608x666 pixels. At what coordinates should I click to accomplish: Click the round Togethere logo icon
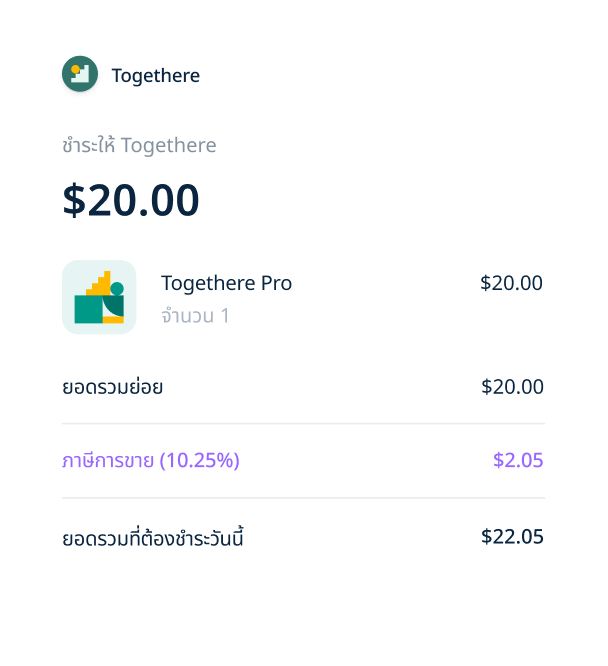tap(80, 74)
